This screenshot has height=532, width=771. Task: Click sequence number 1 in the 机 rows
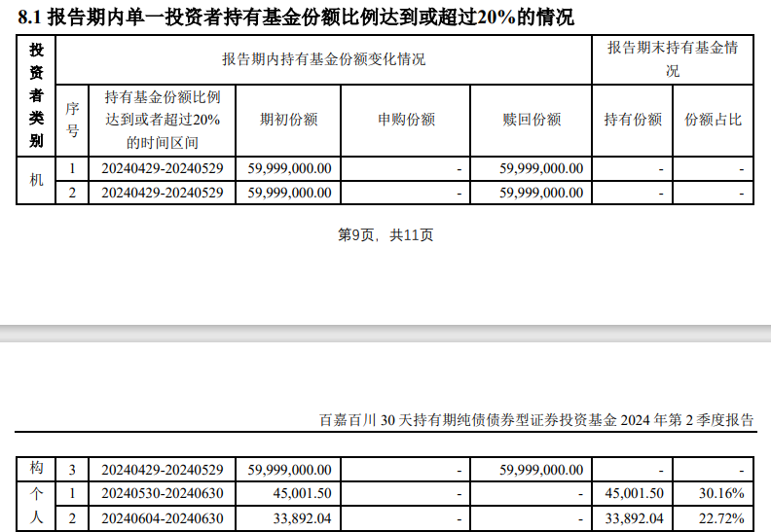coord(72,168)
